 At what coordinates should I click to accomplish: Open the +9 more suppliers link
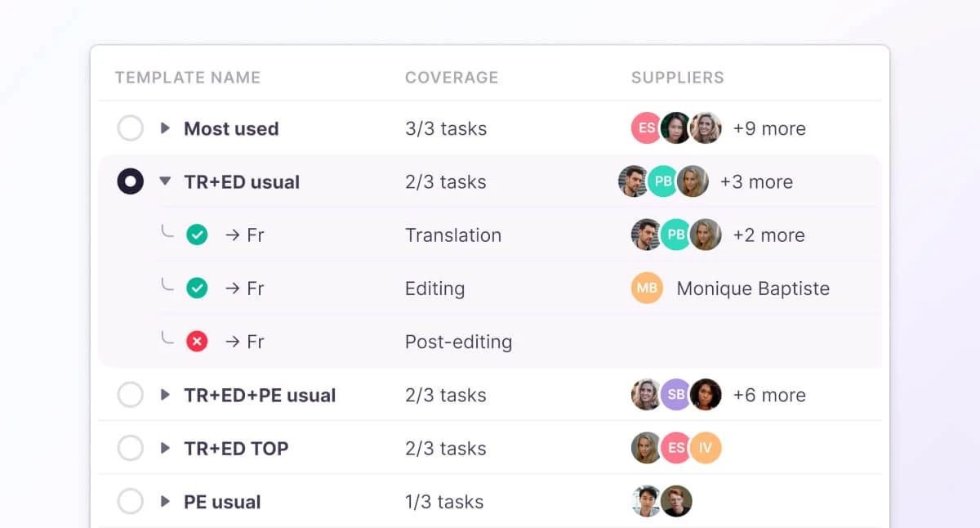point(769,128)
